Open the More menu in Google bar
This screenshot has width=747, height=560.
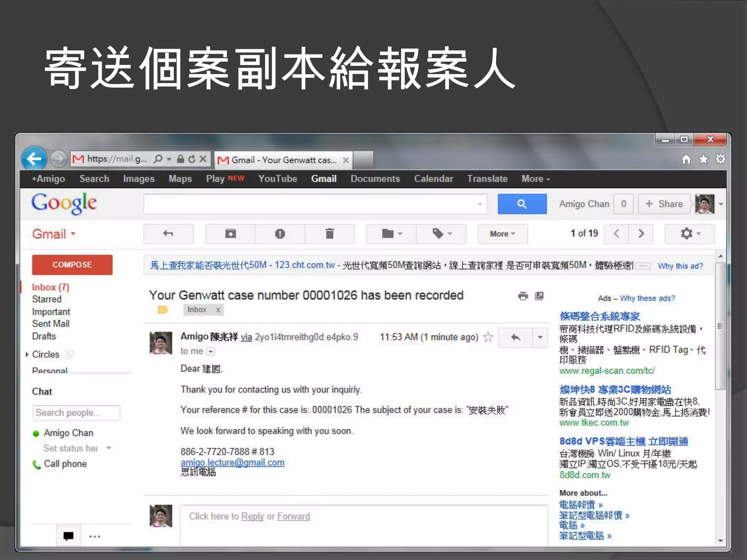pyautogui.click(x=535, y=179)
